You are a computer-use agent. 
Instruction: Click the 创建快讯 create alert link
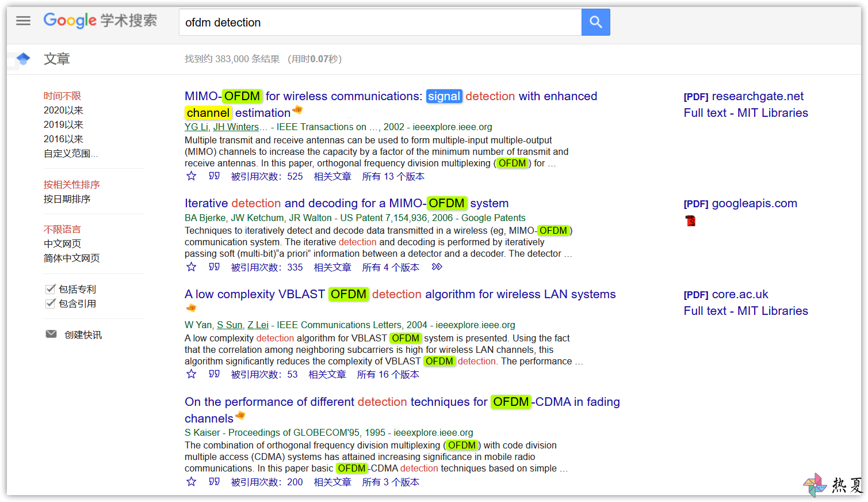(83, 334)
